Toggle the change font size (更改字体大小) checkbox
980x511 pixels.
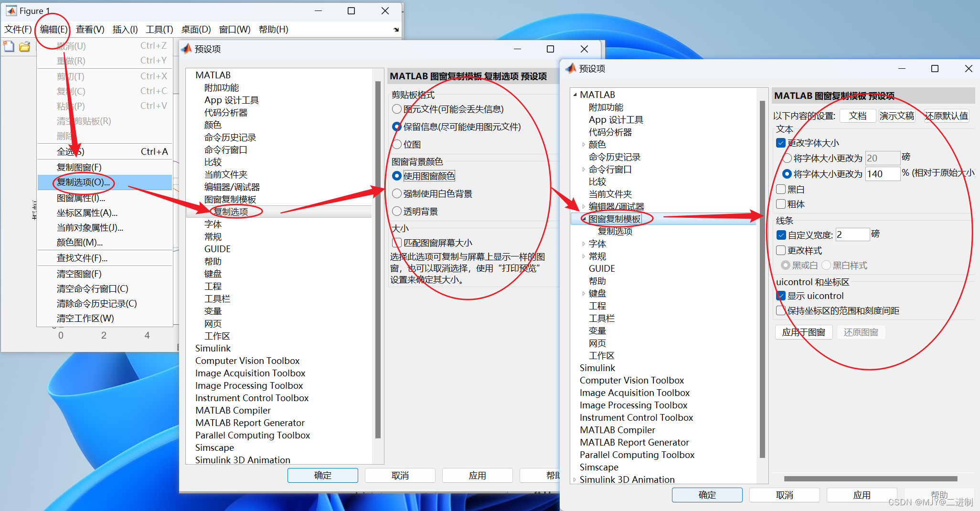[781, 143]
